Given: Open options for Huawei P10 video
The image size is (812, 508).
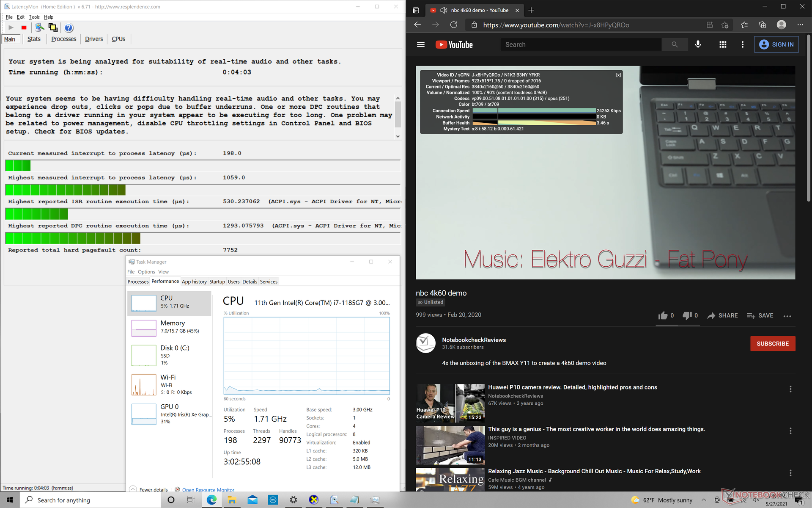Looking at the screenshot, I should pos(790,389).
